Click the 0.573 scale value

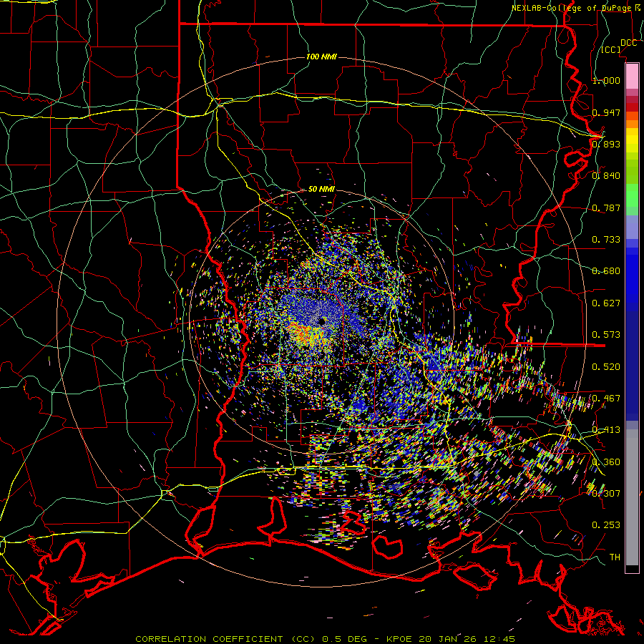pyautogui.click(x=606, y=334)
